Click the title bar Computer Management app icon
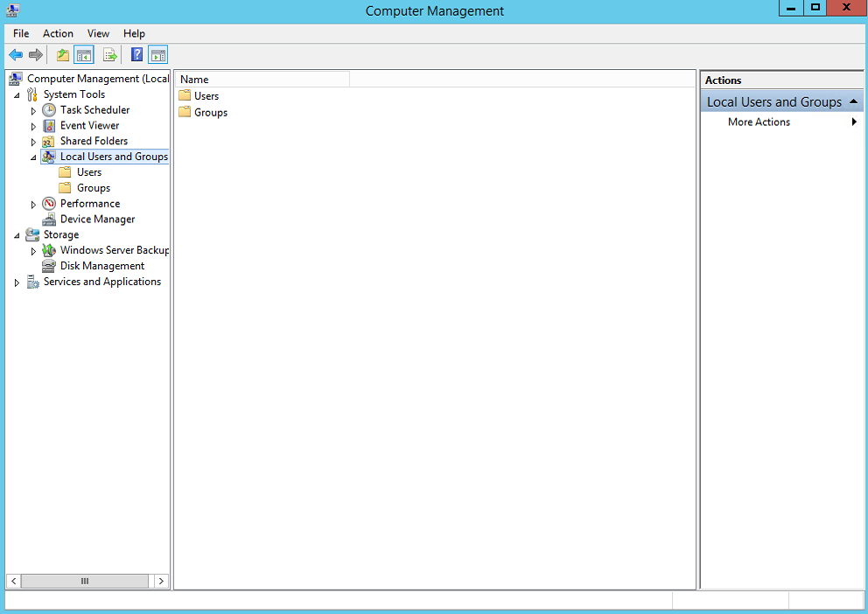 tap(13, 10)
